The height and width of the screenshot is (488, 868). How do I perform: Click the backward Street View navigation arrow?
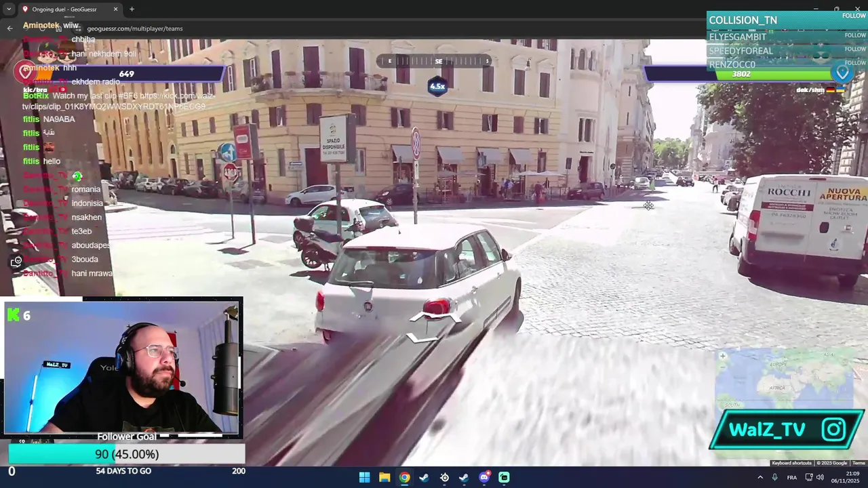point(420,338)
